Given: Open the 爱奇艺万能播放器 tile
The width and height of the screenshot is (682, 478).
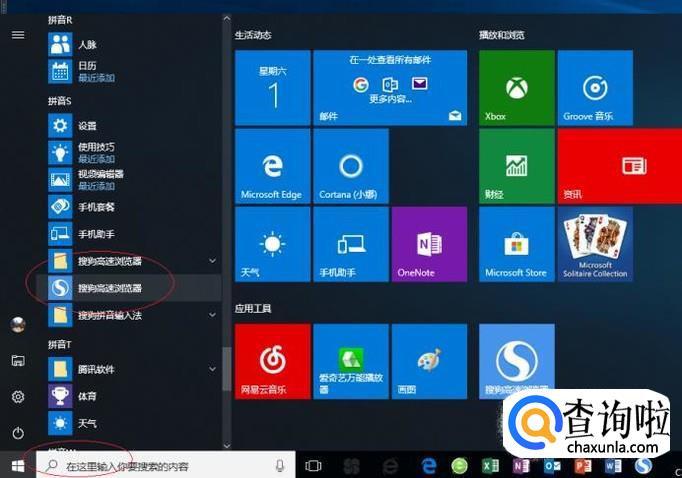Looking at the screenshot, I should [x=351, y=361].
